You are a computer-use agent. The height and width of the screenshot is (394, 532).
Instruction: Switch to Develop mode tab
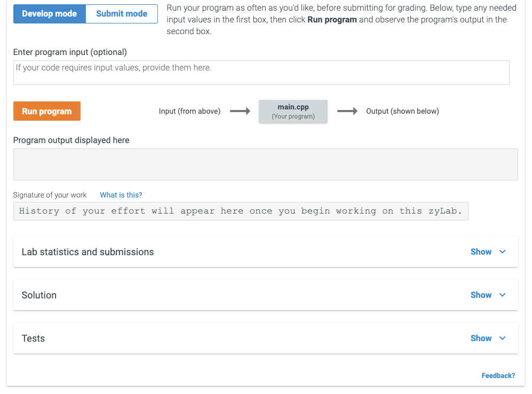pos(49,14)
